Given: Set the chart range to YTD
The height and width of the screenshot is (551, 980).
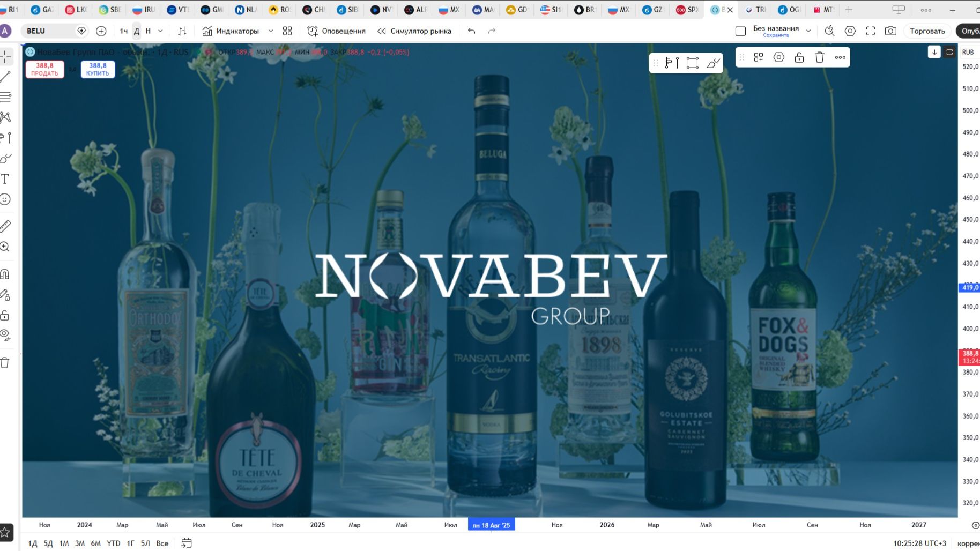Looking at the screenshot, I should 114,543.
